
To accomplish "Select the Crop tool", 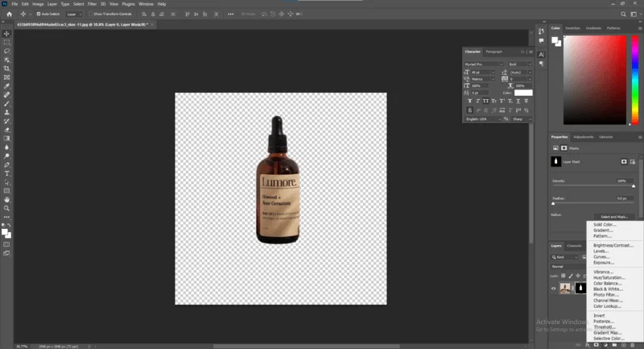I will tap(6, 69).
